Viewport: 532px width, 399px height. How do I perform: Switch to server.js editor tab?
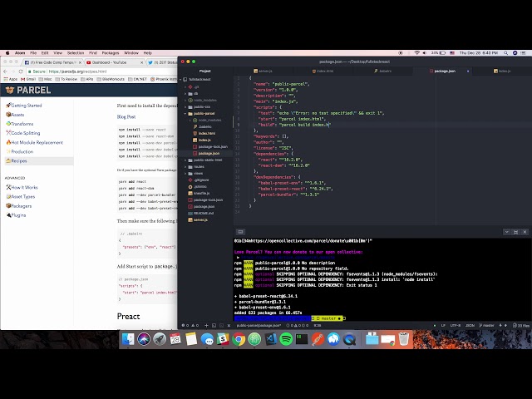[x=264, y=71]
